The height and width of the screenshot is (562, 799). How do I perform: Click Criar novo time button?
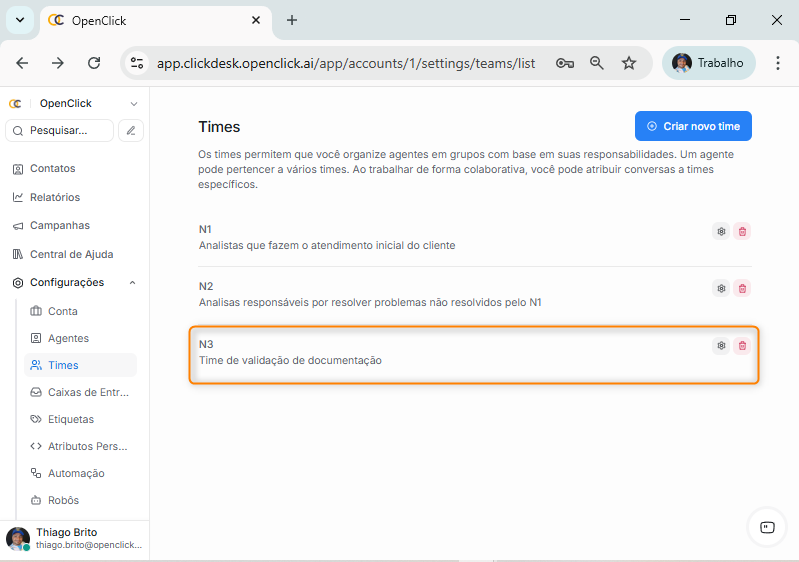point(693,126)
